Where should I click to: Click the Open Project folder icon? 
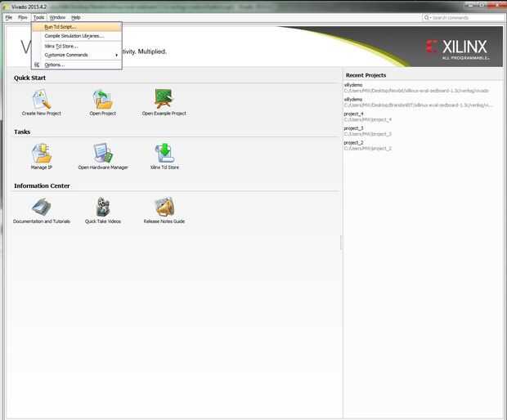pos(103,99)
